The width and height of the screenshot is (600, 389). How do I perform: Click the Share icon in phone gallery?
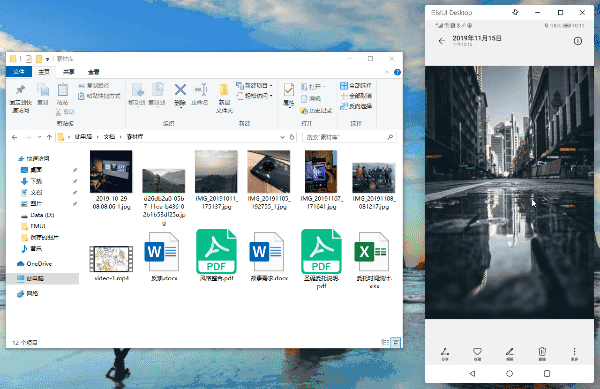[445, 354]
